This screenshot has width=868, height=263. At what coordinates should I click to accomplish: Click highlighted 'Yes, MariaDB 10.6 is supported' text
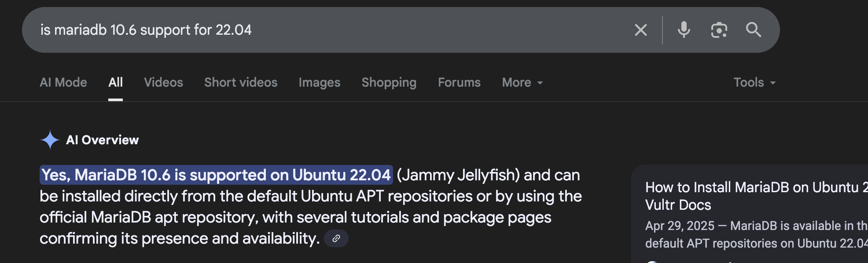pyautogui.click(x=216, y=175)
